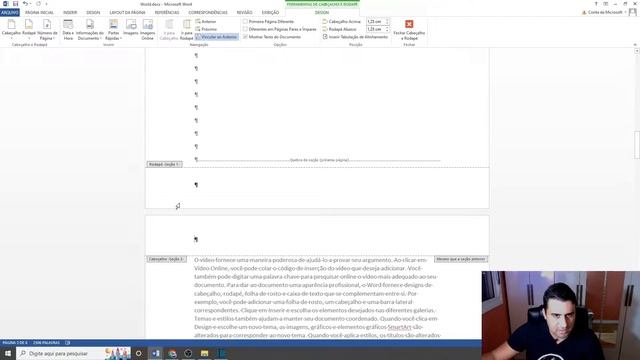The height and width of the screenshot is (360, 640).
Task: Open the Rodapé footer gallery
Action: point(29,29)
